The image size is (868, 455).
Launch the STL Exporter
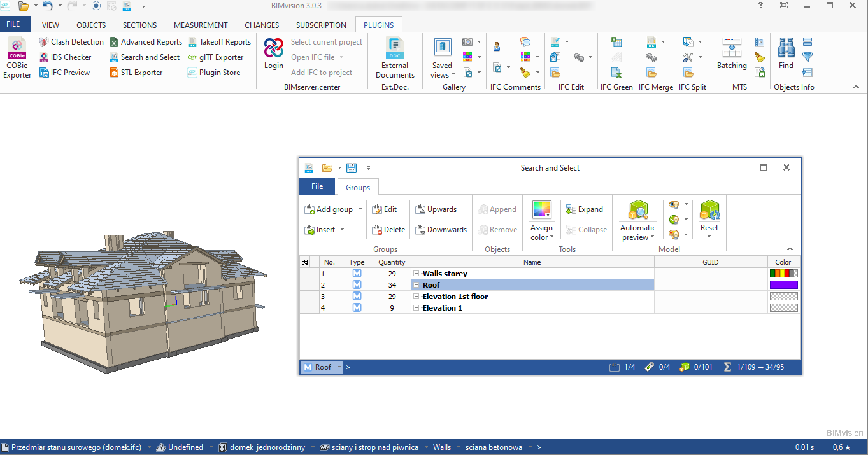[135, 73]
